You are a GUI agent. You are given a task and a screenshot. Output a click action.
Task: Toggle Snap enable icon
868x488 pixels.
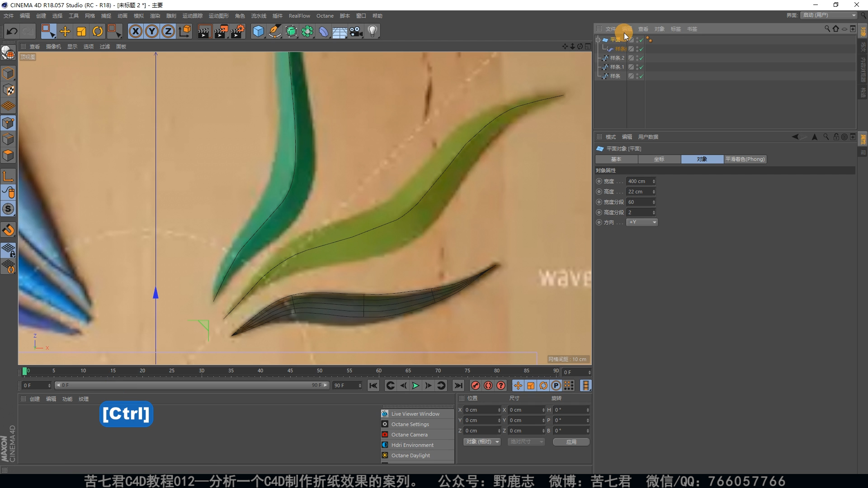[x=8, y=230]
